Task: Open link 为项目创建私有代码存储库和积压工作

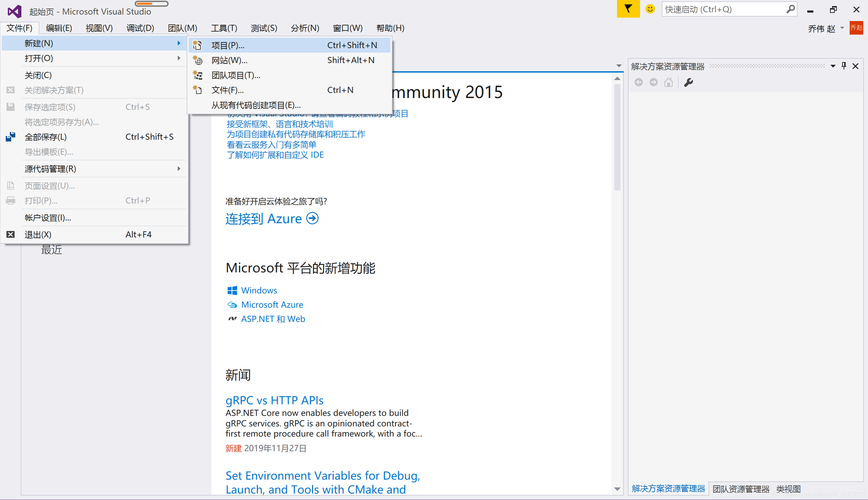Action: click(296, 134)
